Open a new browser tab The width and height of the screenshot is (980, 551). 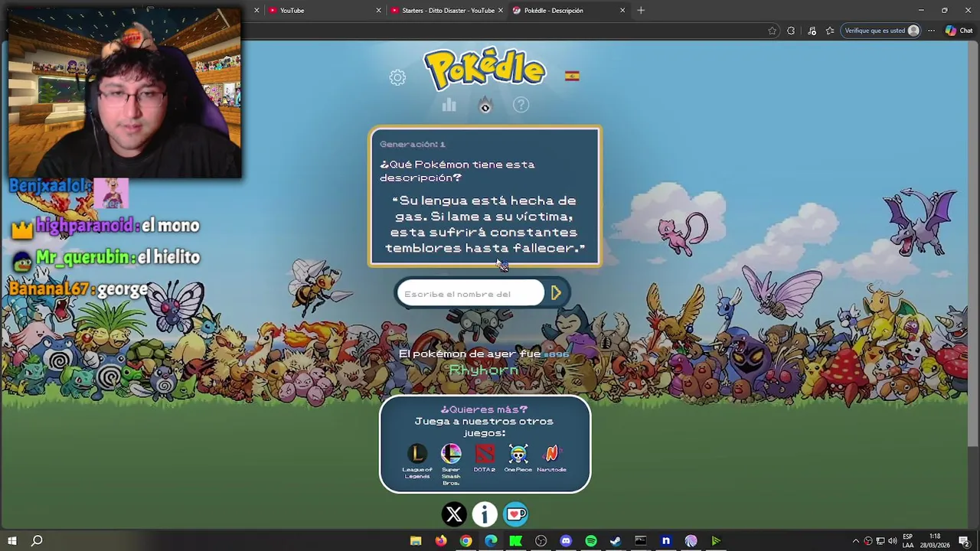(x=641, y=10)
